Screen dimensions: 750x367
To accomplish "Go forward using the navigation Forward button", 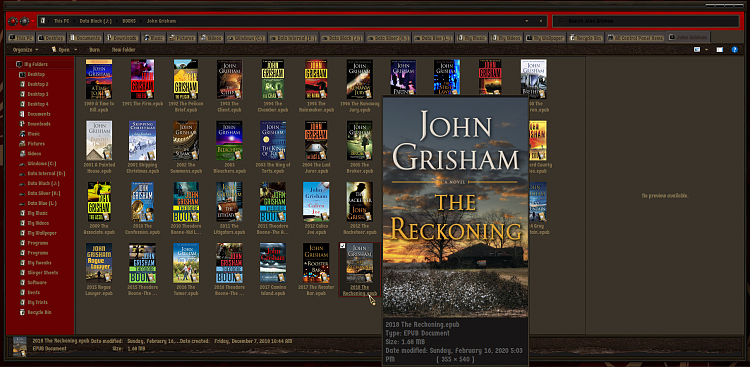I will click(23, 21).
